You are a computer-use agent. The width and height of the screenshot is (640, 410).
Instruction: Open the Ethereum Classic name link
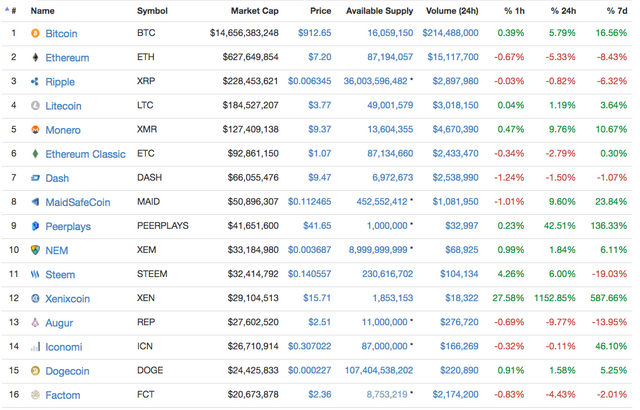click(85, 154)
